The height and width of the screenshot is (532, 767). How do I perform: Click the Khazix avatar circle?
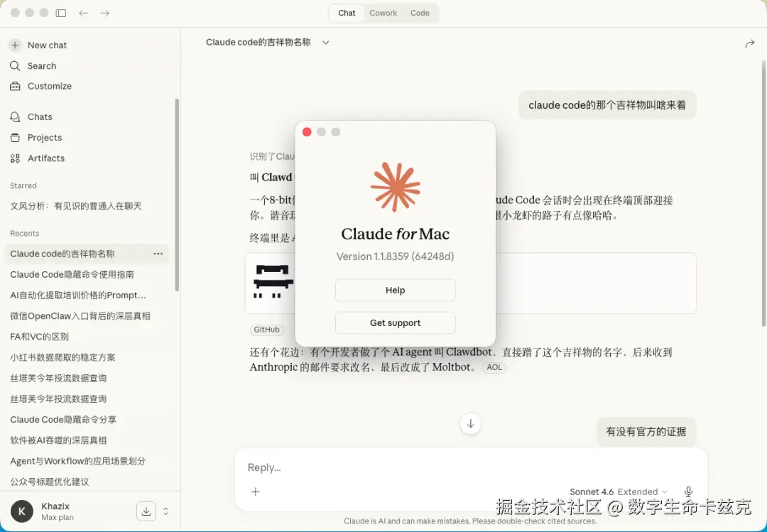(22, 511)
